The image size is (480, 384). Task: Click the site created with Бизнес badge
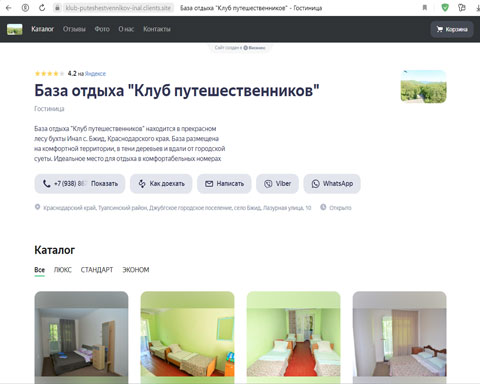[x=240, y=48]
